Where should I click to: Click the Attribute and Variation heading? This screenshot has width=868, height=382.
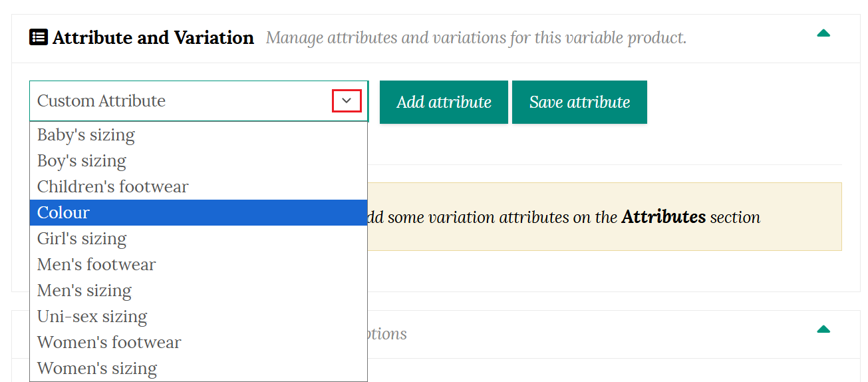[x=153, y=38]
